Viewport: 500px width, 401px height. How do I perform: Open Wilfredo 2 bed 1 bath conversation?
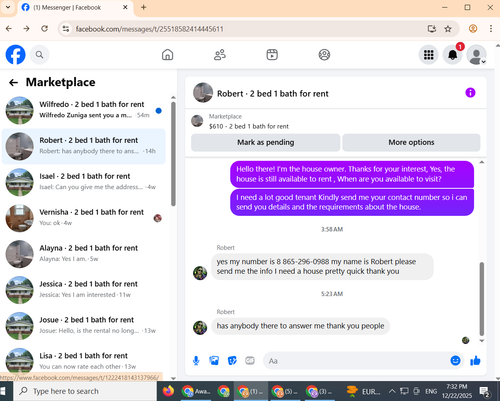(x=83, y=110)
